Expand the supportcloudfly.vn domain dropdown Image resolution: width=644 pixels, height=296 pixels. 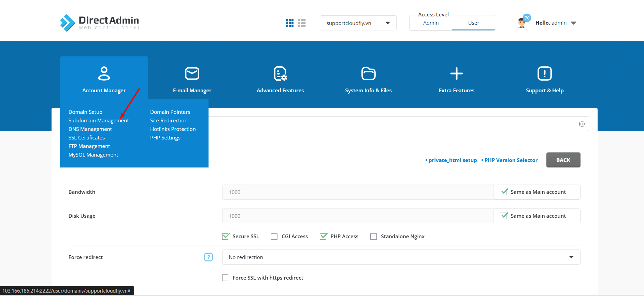click(x=358, y=23)
